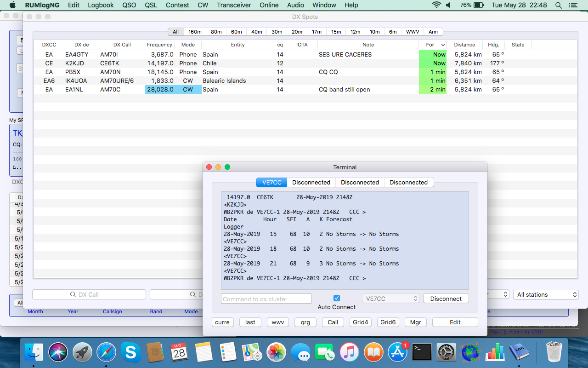Open Messages app in the dock
The height and width of the screenshot is (368, 588).
click(x=301, y=353)
